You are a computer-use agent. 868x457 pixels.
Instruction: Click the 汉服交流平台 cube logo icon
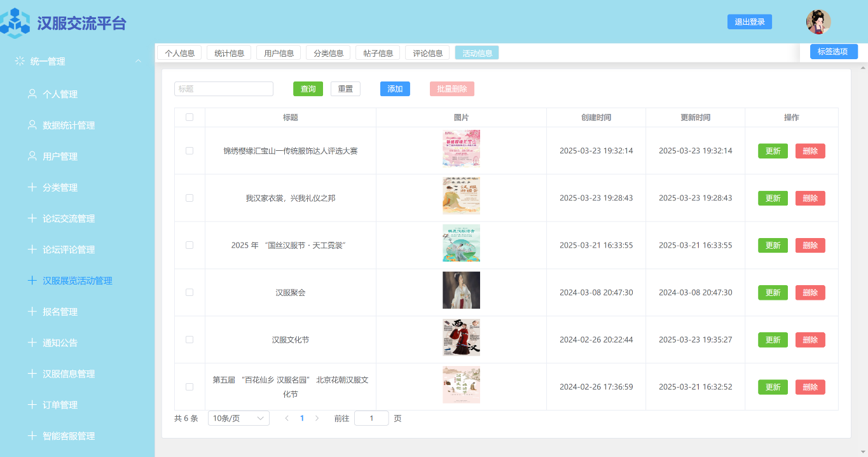pyautogui.click(x=14, y=23)
